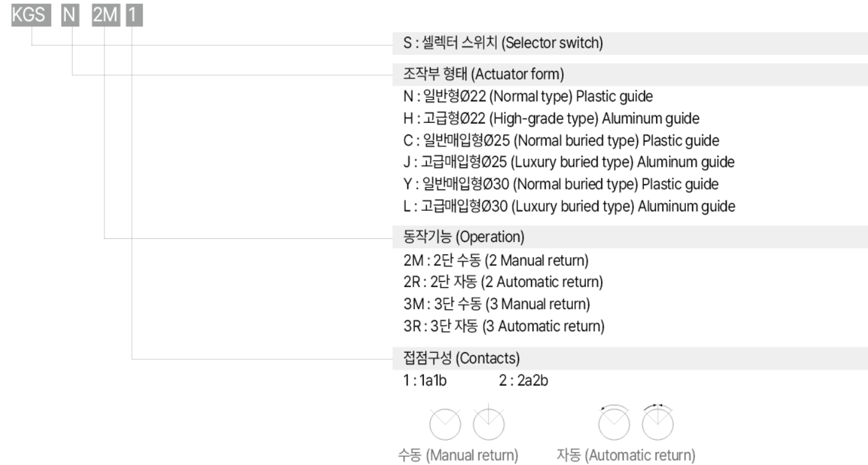Viewport: 868px width, 465px height.
Task: Select the second automatic return dial icon
Action: (x=657, y=422)
